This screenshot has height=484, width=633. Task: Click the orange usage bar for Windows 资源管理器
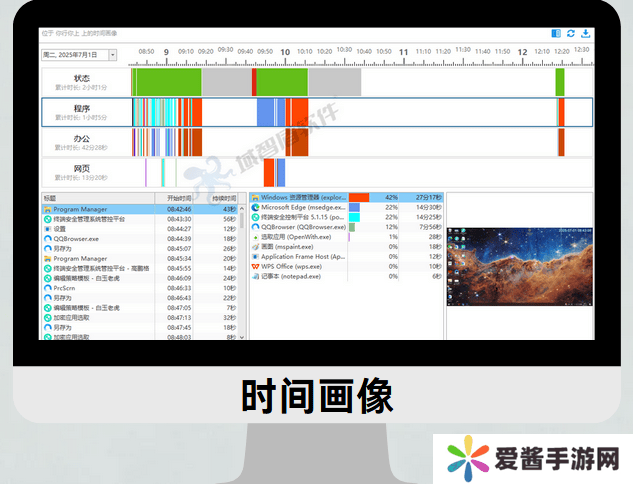pos(359,198)
